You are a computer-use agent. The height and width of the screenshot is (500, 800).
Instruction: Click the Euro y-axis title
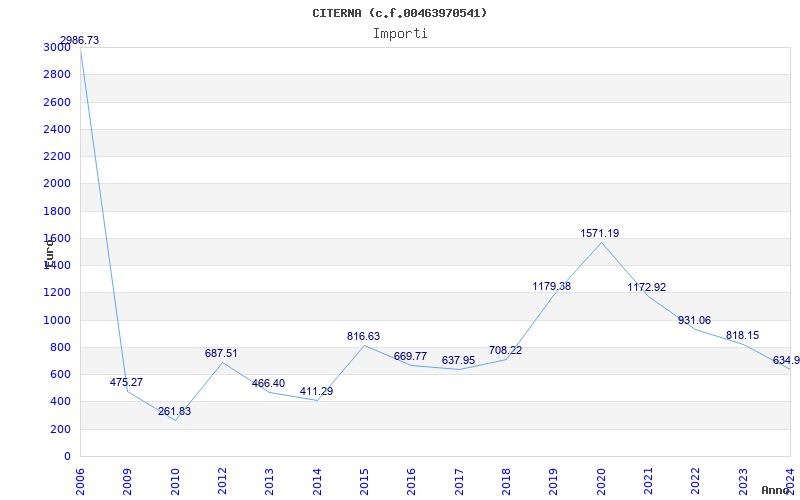[x=49, y=254]
